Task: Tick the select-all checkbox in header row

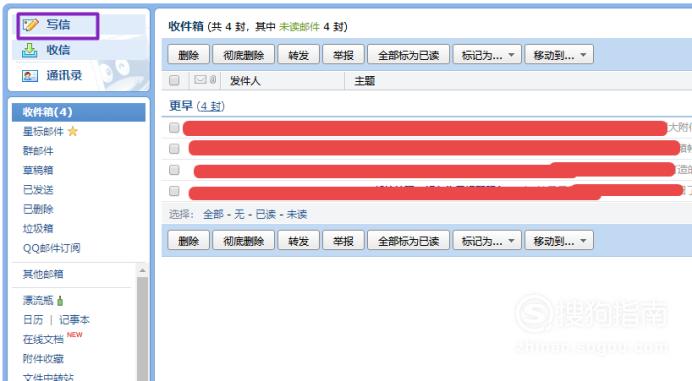Action: pyautogui.click(x=174, y=80)
